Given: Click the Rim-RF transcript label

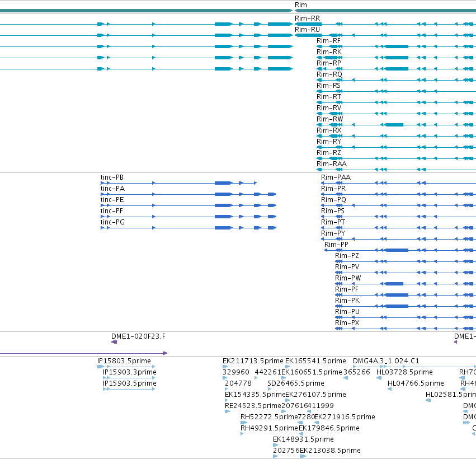Looking at the screenshot, I should (x=328, y=41).
